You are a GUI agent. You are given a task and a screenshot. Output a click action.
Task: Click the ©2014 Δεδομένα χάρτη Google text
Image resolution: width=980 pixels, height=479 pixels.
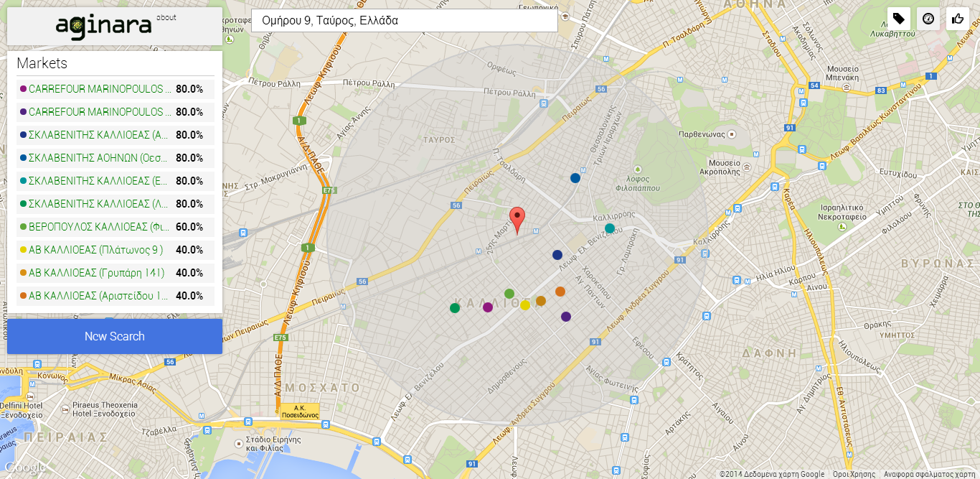pyautogui.click(x=772, y=474)
